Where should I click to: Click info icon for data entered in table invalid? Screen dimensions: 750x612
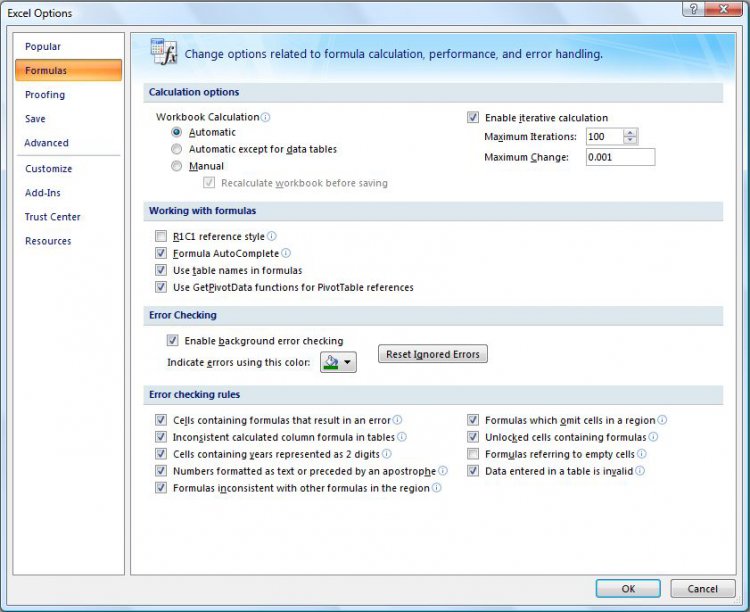coord(640,471)
